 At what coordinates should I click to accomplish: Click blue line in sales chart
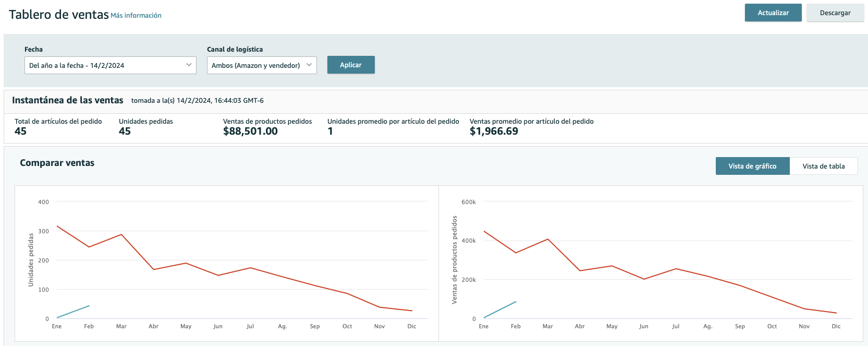point(500,309)
